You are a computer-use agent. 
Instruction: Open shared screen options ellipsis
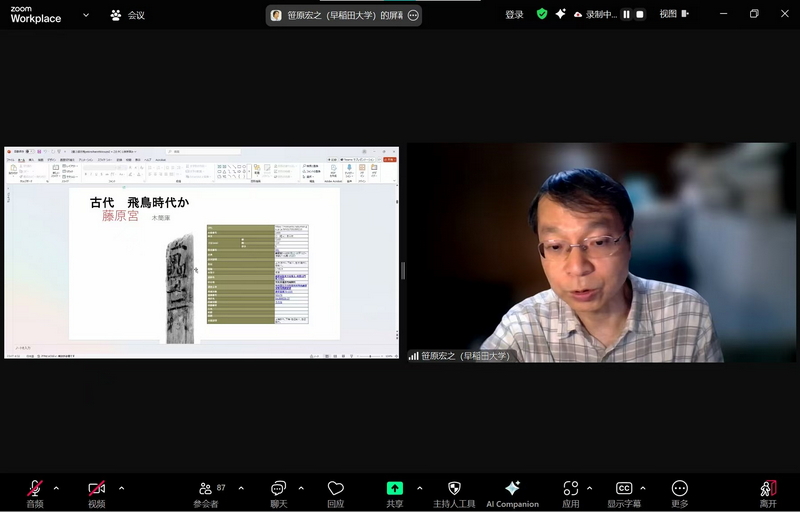pos(413,15)
